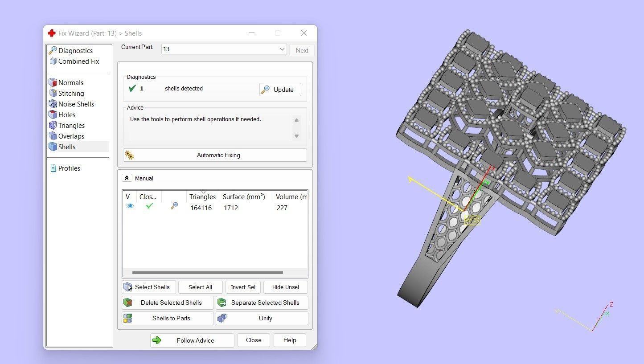Sort by the Triangles column header
This screenshot has height=364, width=644.
pos(202,196)
